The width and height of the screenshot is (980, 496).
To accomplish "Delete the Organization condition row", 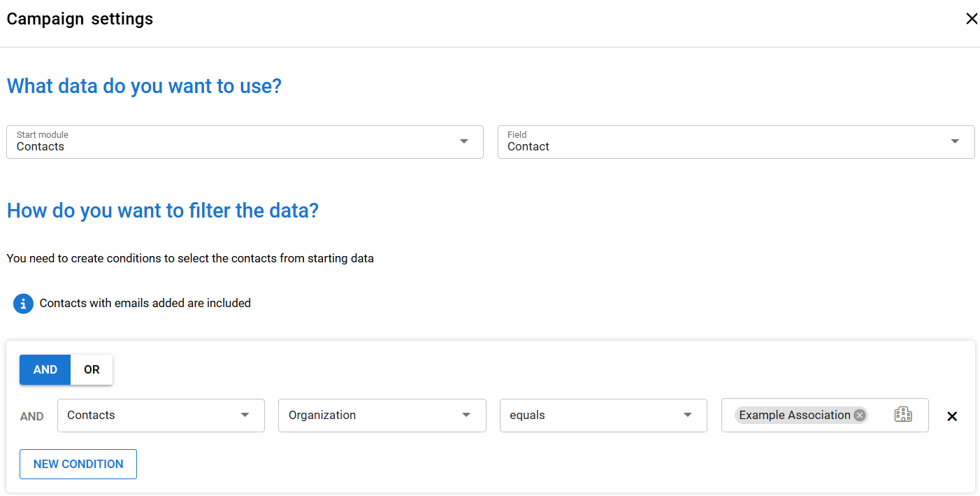I will pos(951,416).
